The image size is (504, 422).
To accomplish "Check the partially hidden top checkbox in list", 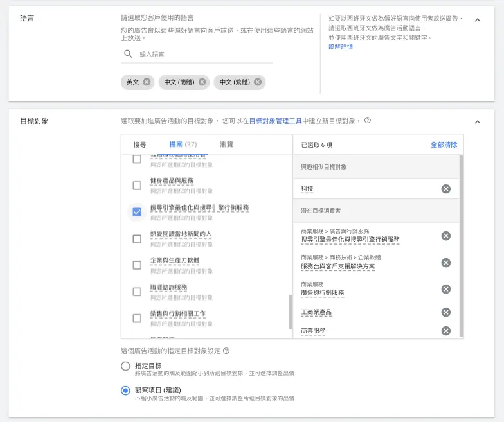I will click(137, 159).
